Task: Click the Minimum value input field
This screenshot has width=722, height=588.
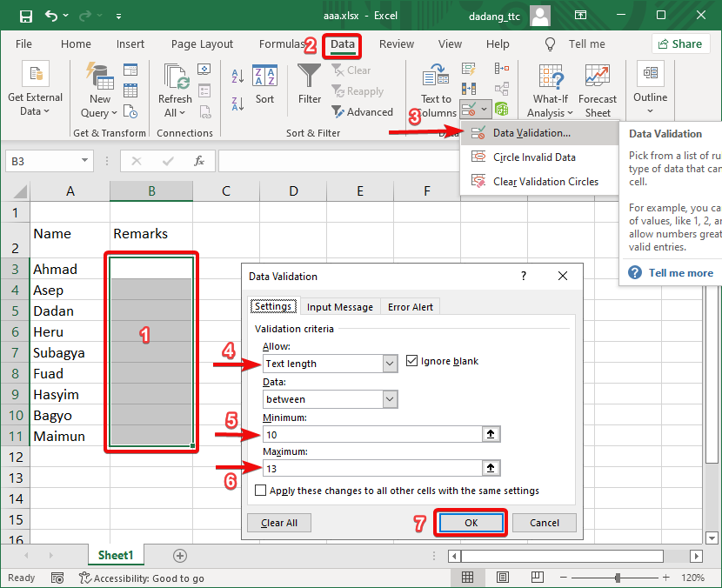Action: tap(372, 434)
